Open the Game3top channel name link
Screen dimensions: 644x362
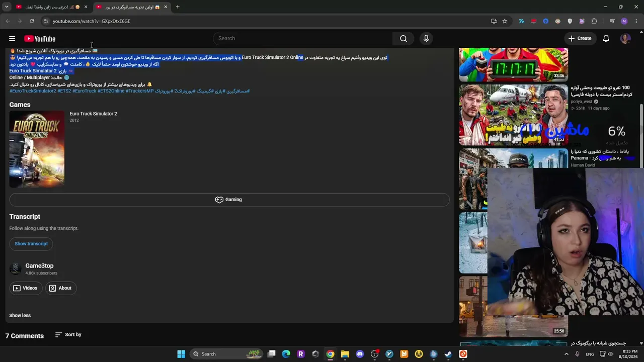tap(39, 266)
